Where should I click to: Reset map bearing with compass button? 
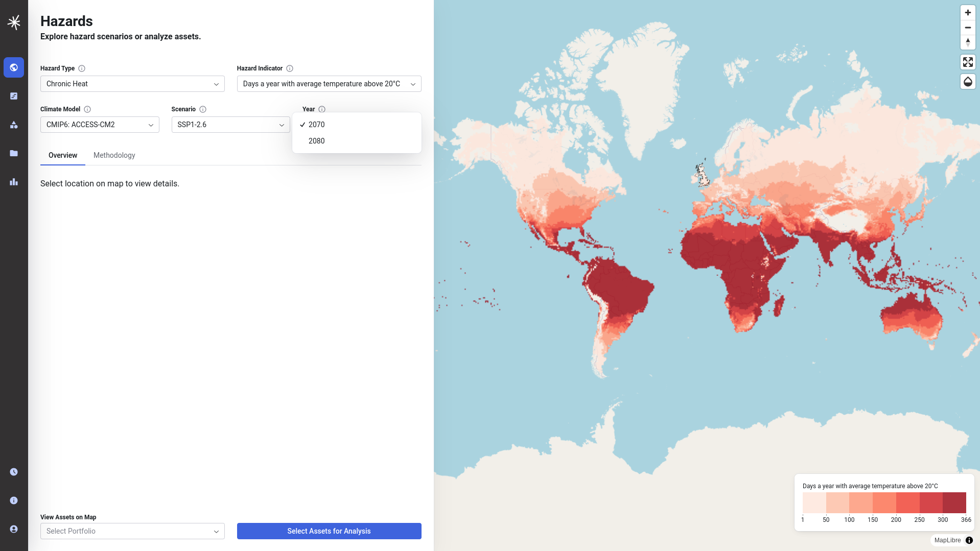968,42
